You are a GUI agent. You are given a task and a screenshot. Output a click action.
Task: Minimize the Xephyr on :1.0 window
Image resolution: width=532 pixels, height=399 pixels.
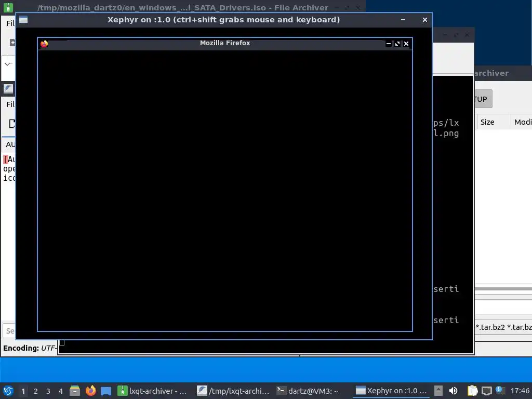click(403, 20)
